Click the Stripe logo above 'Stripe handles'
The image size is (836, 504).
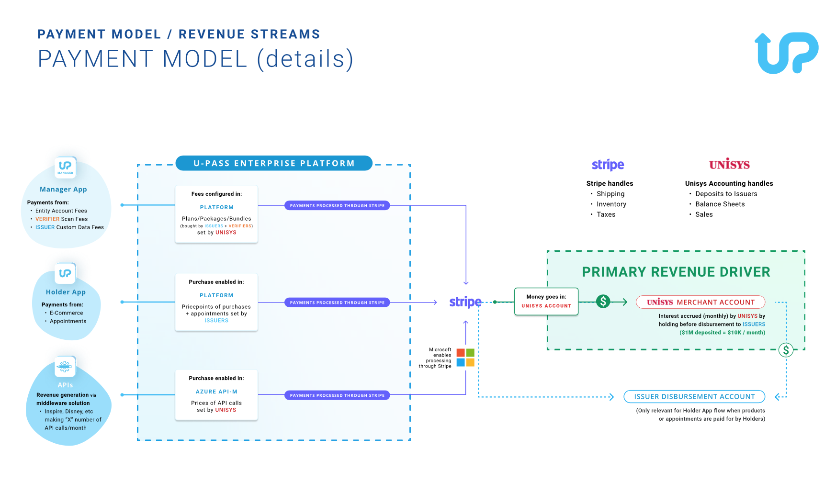click(608, 165)
